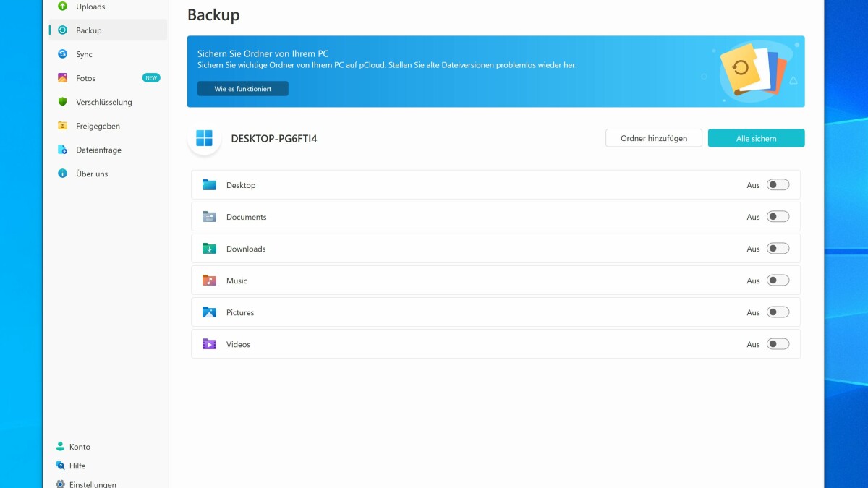Click the purple Videos folder icon
The width and height of the screenshot is (868, 488).
pyautogui.click(x=209, y=344)
